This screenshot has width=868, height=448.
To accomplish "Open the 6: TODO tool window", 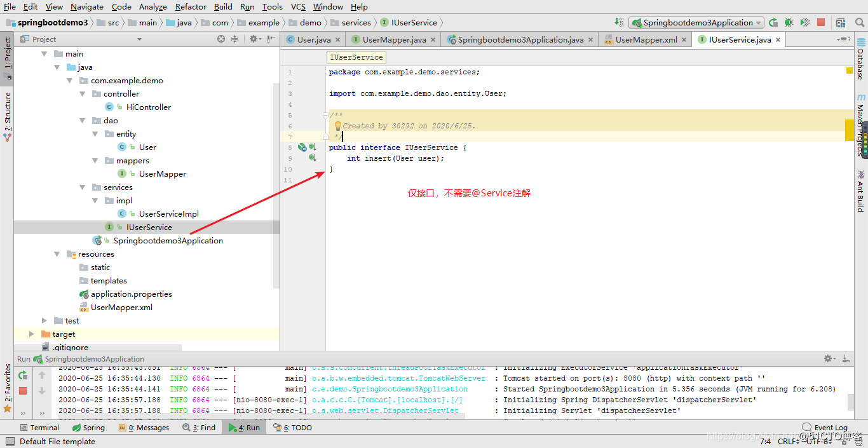I will click(293, 428).
